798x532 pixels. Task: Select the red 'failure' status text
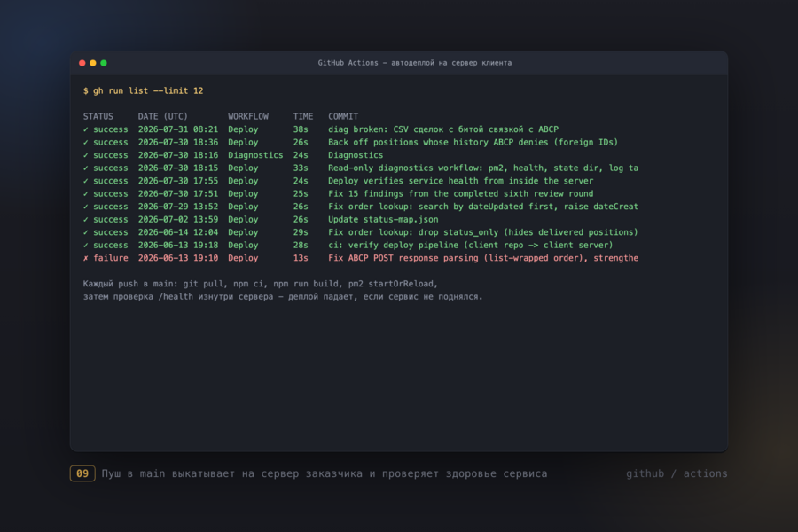pos(111,258)
